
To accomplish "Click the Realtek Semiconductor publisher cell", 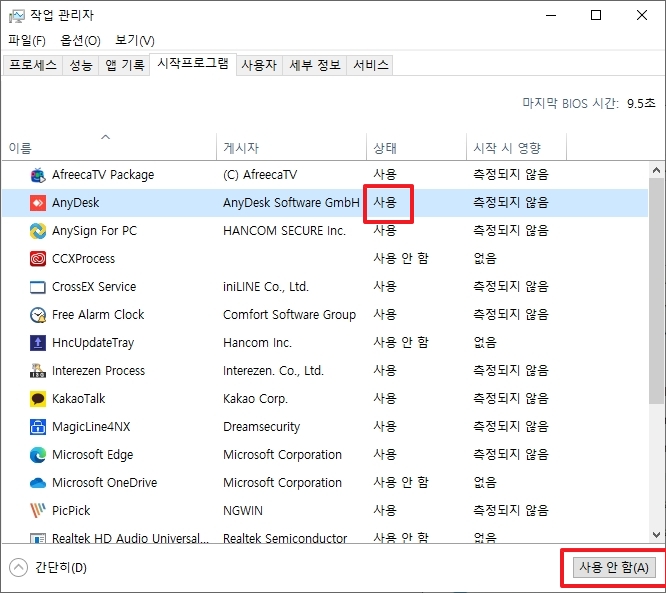I will pyautogui.click(x=285, y=538).
